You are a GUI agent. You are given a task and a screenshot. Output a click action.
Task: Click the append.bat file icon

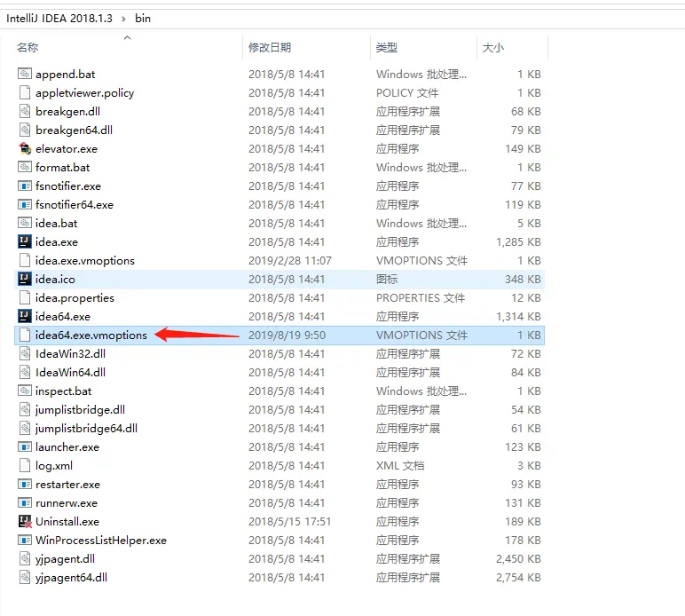pos(25,74)
